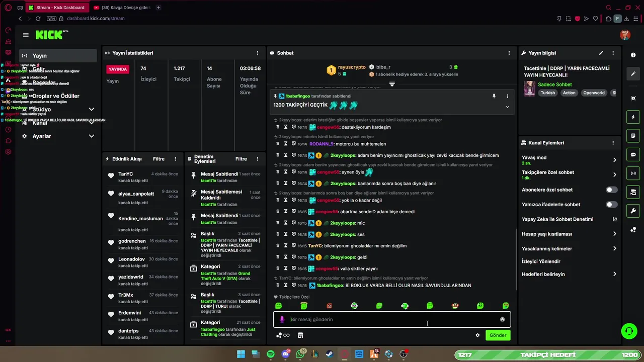The width and height of the screenshot is (644, 362).
Task: Open Spotify from the taskbar
Action: [x=271, y=354]
